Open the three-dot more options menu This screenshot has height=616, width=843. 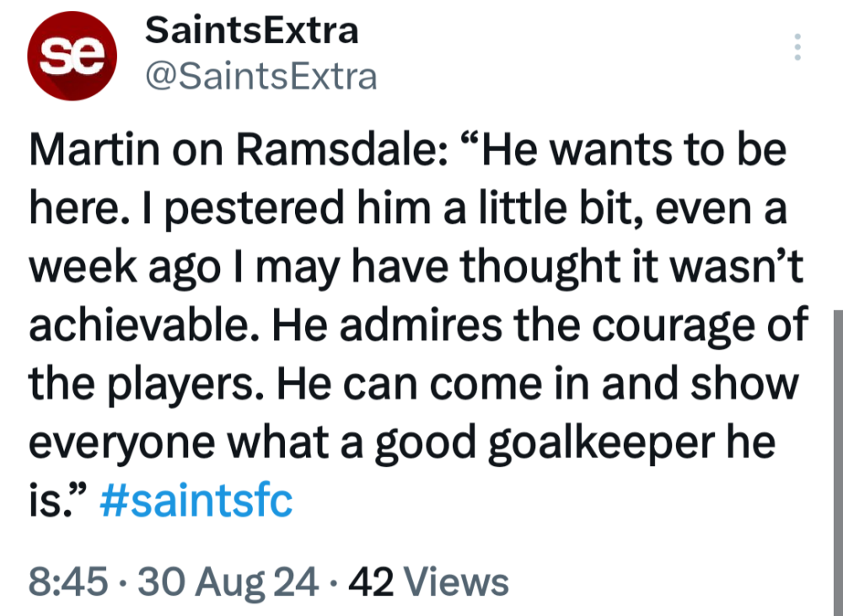coord(797,48)
